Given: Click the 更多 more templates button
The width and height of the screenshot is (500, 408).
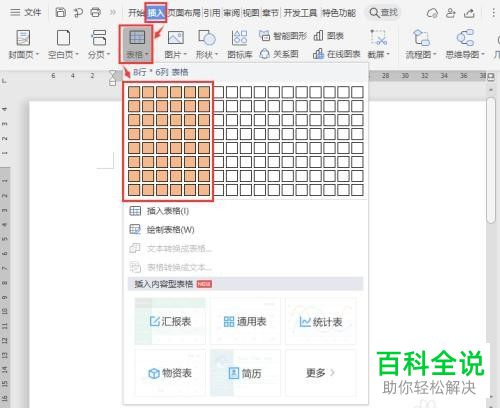Looking at the screenshot, I should [321, 373].
